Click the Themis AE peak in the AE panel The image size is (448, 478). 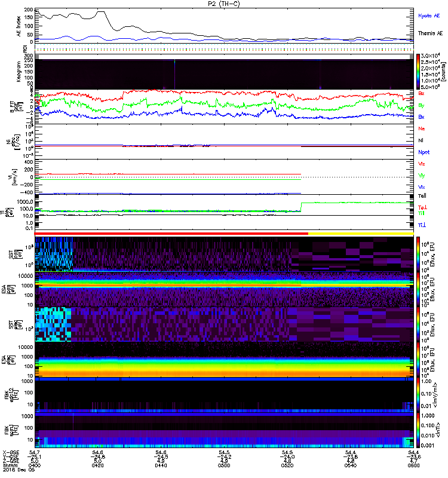point(101,12)
